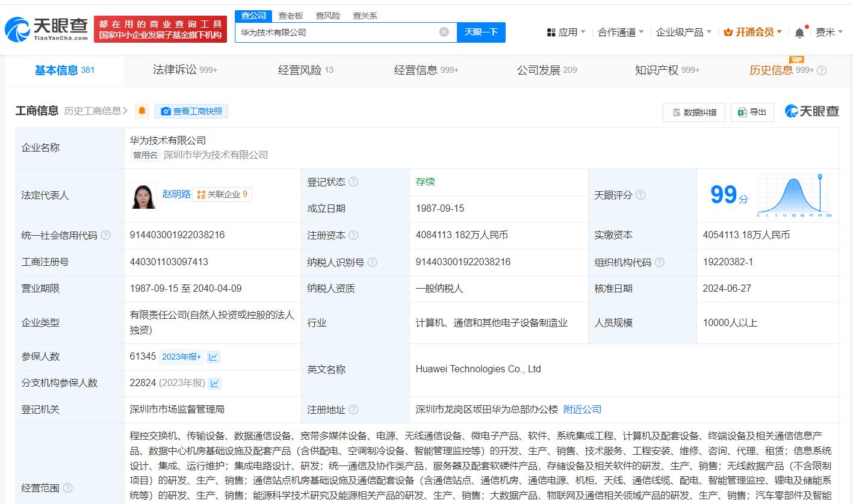Click the 查看工商快照 button
Image resolution: width=853 pixels, height=504 pixels.
(x=191, y=111)
